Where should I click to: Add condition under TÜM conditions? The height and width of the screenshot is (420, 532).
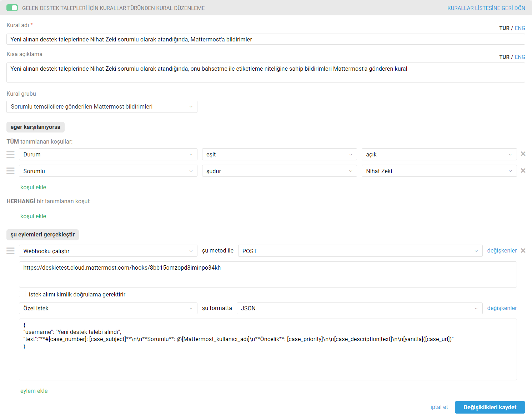pyautogui.click(x=33, y=187)
